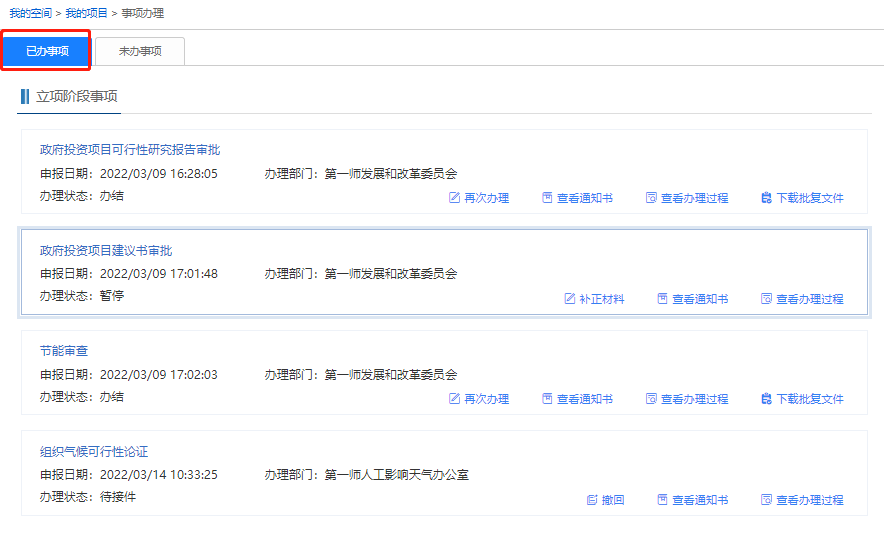Click the 立项阶段事项 section heading

[76, 97]
